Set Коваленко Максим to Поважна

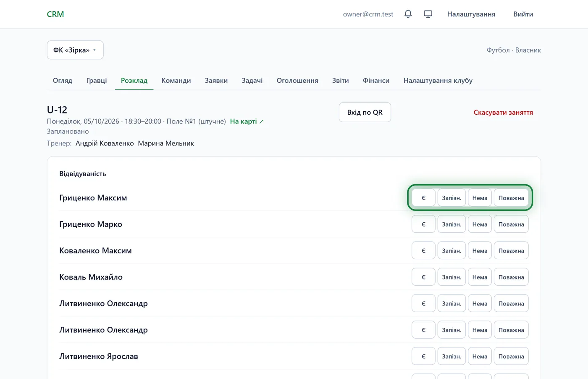[511, 251]
